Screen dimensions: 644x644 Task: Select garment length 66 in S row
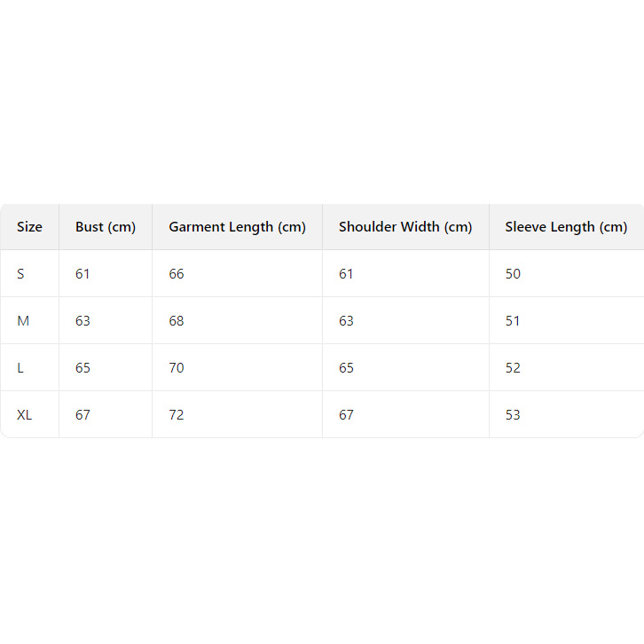[x=177, y=274]
